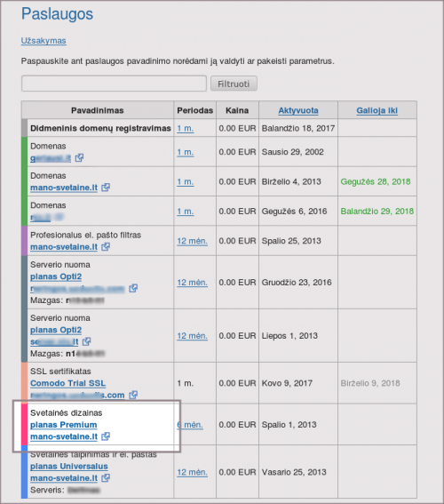Open mano-svetaine.lt under Svetainės dizainas
Screen dimensions: 444x504
coord(64,436)
